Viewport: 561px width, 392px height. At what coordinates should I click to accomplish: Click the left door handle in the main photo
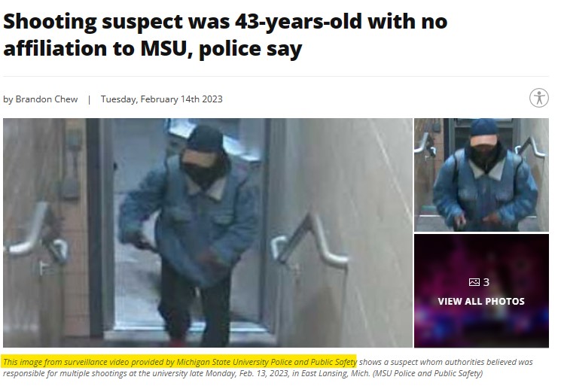pyautogui.click(x=36, y=234)
